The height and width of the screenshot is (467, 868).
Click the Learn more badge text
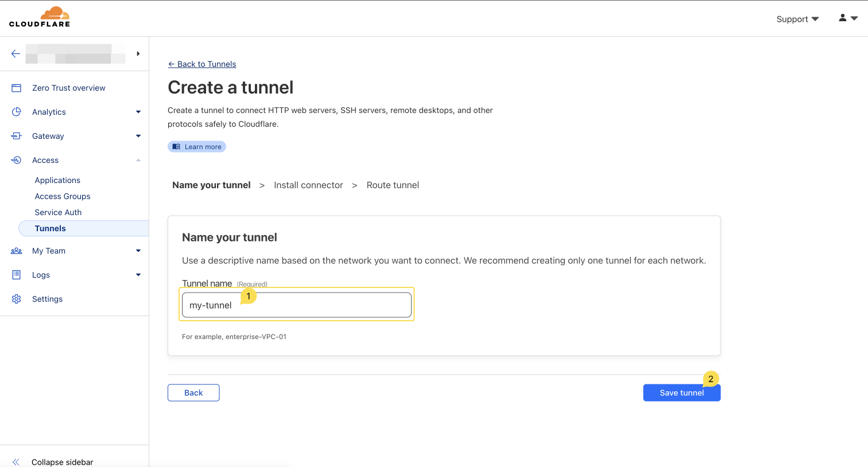click(x=203, y=147)
